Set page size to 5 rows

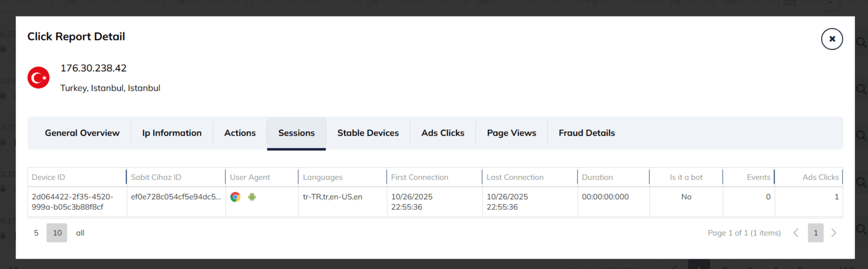tap(36, 233)
